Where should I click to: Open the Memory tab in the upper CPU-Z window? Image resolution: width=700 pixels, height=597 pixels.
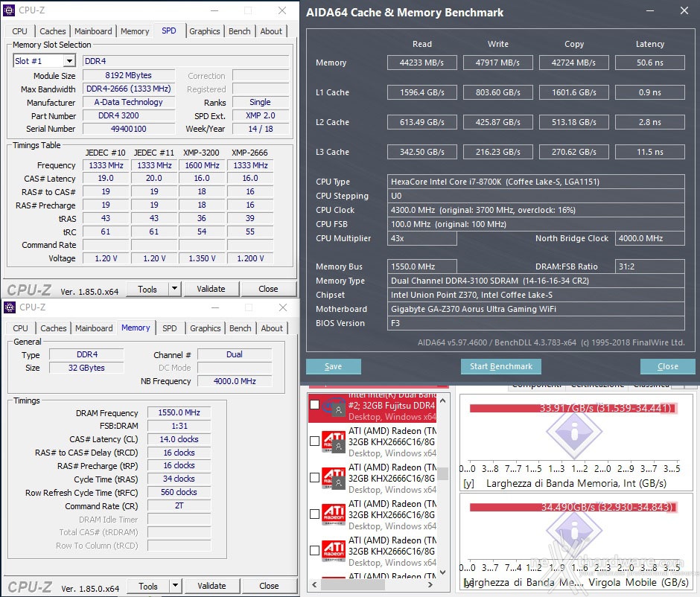(x=134, y=31)
